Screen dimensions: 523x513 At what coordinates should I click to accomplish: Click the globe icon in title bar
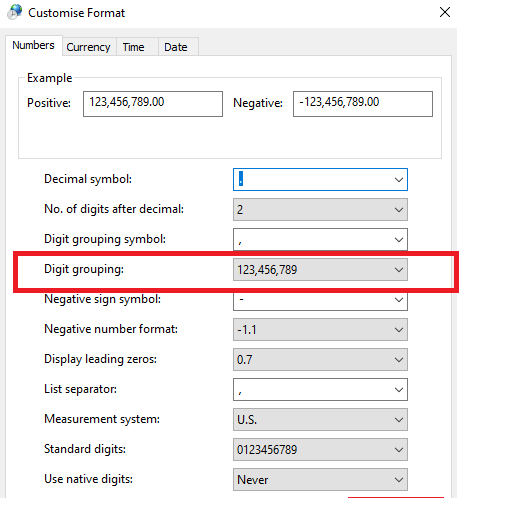[14, 12]
